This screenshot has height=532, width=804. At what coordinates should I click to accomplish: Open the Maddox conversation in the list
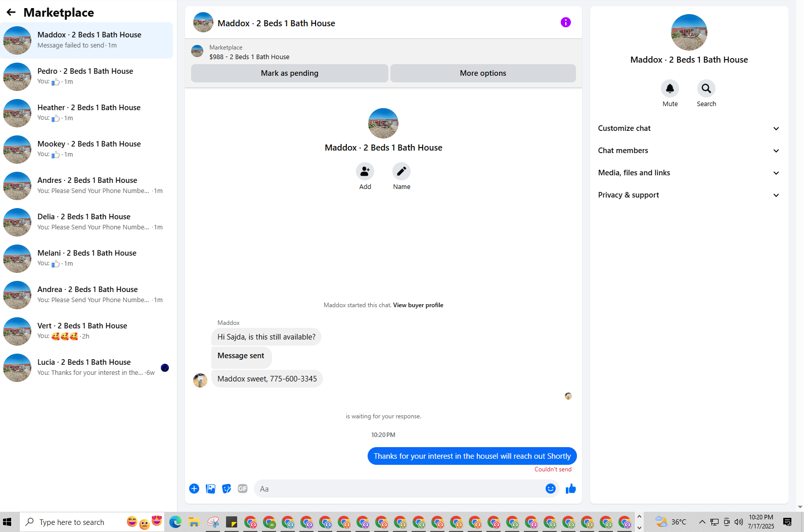click(86, 40)
